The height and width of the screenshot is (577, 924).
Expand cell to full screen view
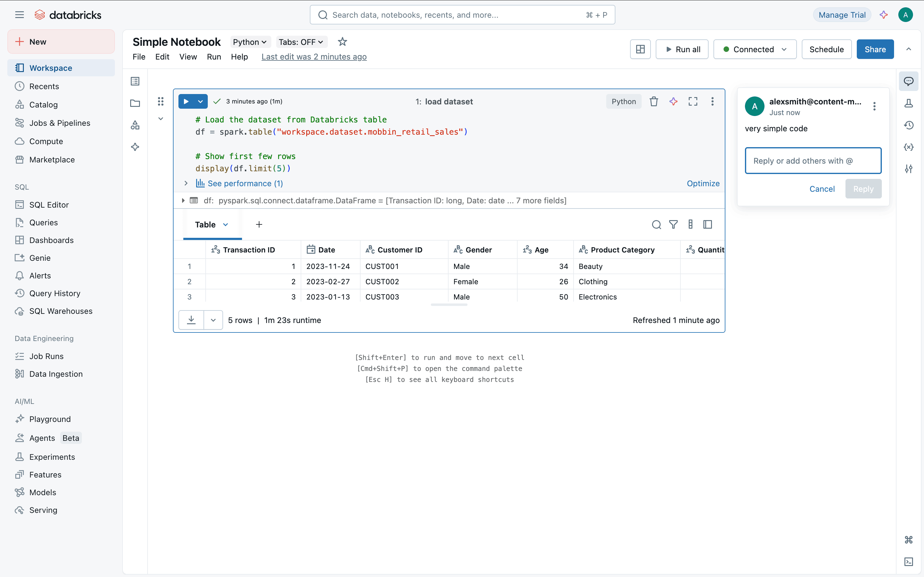(x=693, y=101)
